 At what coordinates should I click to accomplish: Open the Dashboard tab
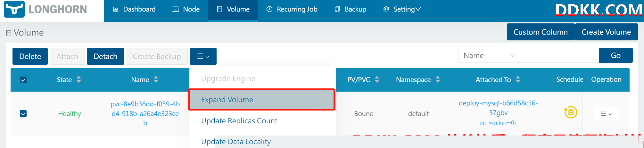click(134, 9)
